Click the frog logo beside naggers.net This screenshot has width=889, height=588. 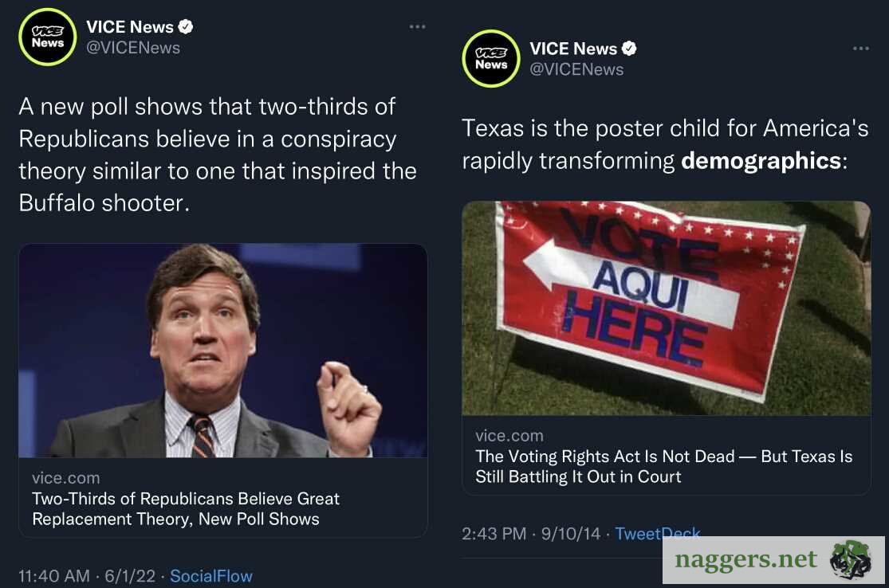click(850, 559)
